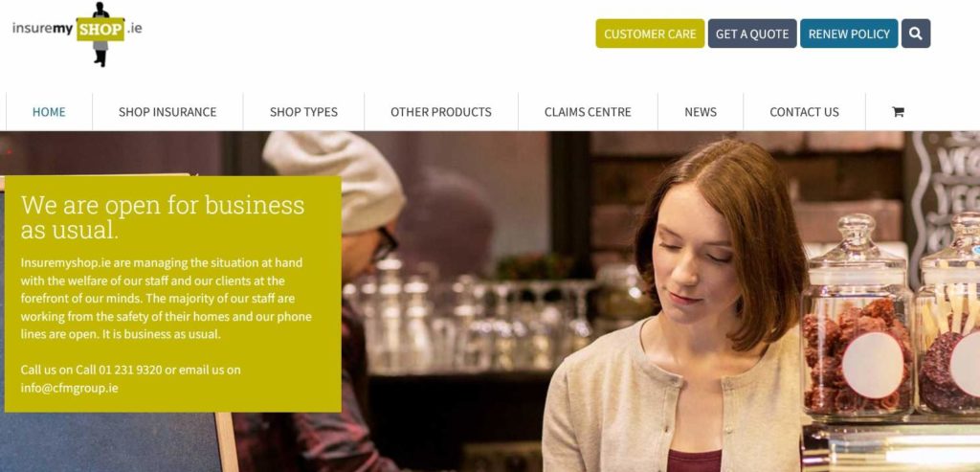Screen dimensions: 980x472
Task: Click the Get a Quote button
Action: pos(752,34)
